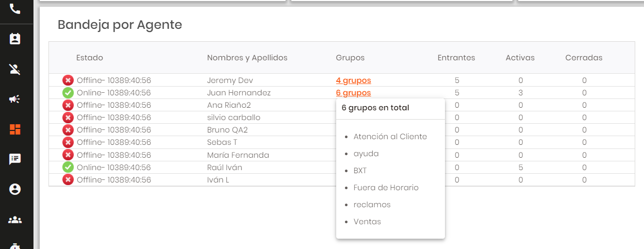The image size is (644, 249).
Task: Open Jeremy Dev's 4 grupos link
Action: point(353,80)
